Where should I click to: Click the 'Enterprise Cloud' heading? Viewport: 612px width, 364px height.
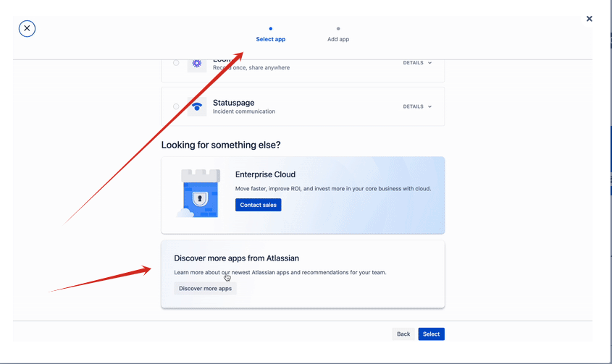[265, 174]
